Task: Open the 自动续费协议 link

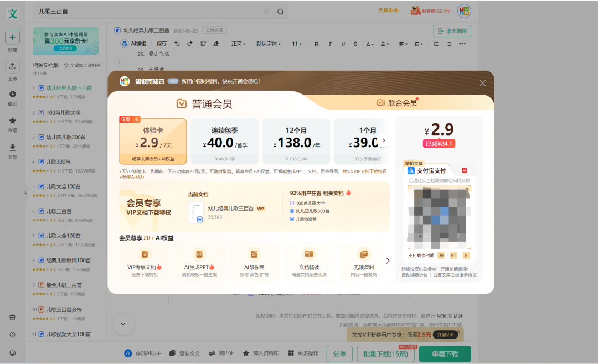Action: click(414, 275)
